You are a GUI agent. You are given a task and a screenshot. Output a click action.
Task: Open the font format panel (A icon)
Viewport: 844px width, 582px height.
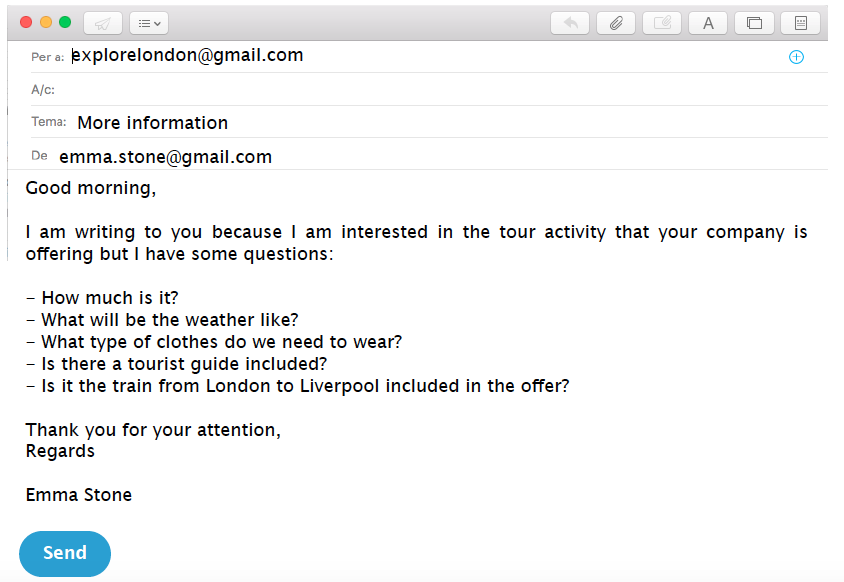tap(708, 23)
